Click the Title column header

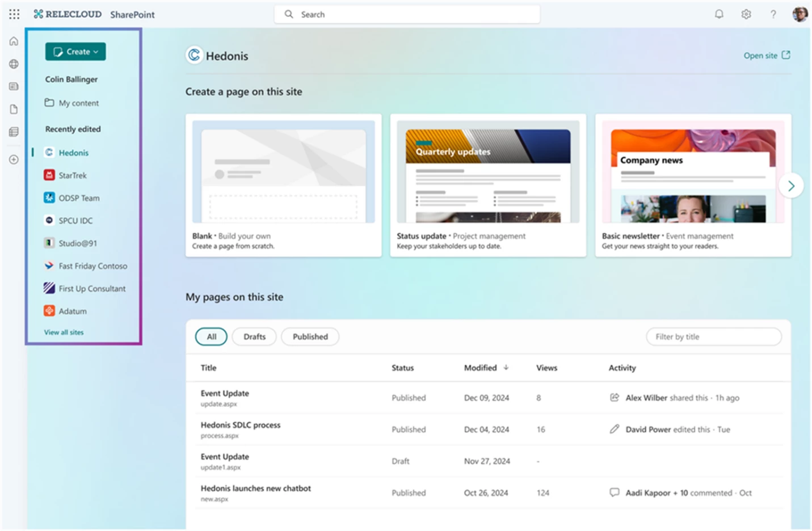[x=208, y=368]
